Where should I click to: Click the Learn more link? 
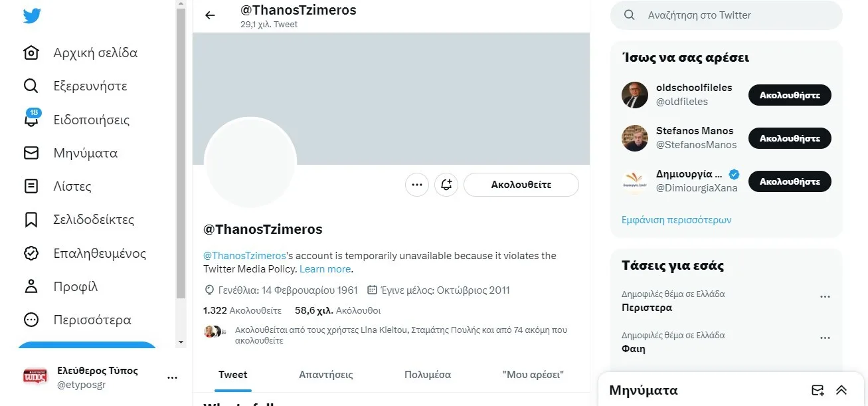pos(325,269)
